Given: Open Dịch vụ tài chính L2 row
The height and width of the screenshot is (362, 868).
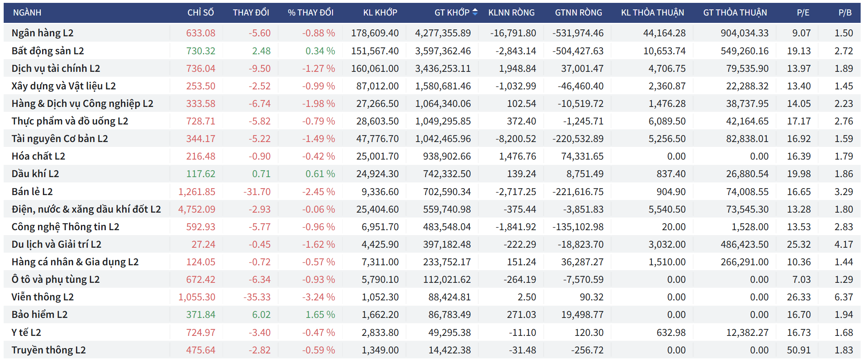Looking at the screenshot, I should tap(56, 69).
